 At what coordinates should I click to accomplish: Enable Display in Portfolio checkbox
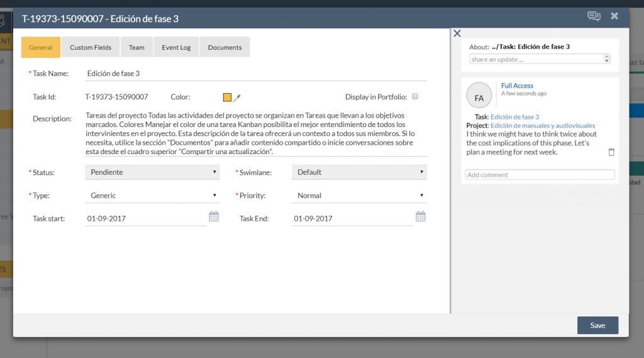pos(415,97)
